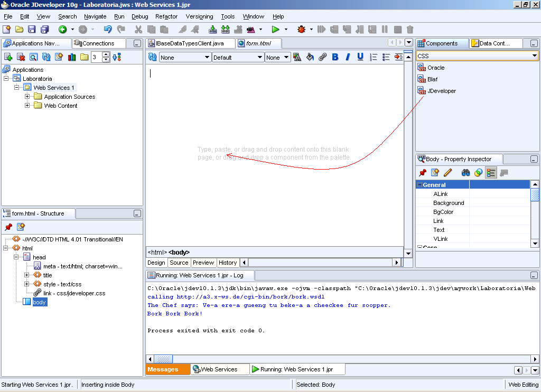Click the Cut scissors icon

tap(138, 30)
